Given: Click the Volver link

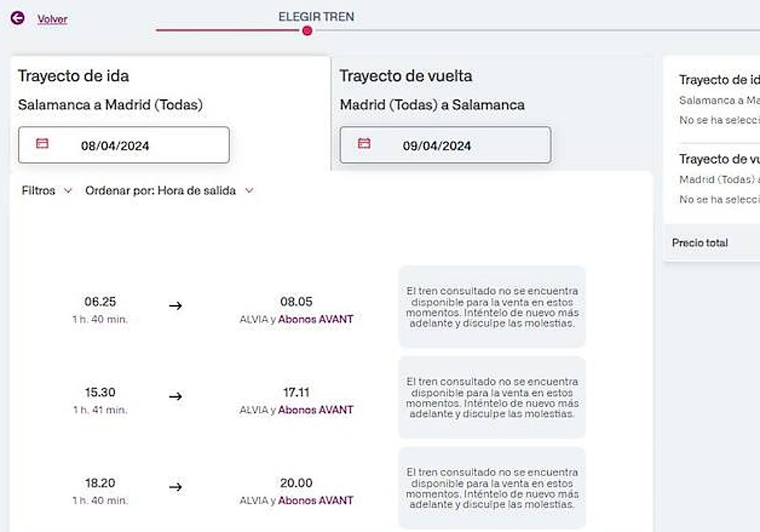Looking at the screenshot, I should [x=53, y=19].
